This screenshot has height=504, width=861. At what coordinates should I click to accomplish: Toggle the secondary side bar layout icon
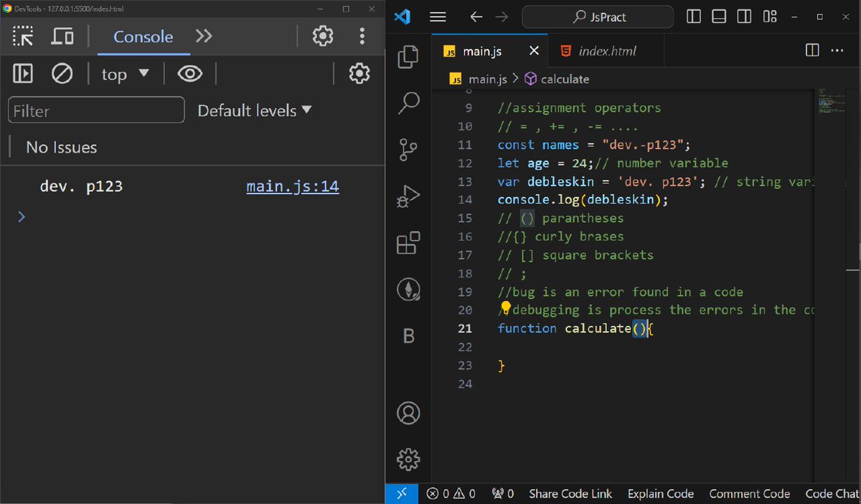[745, 16]
